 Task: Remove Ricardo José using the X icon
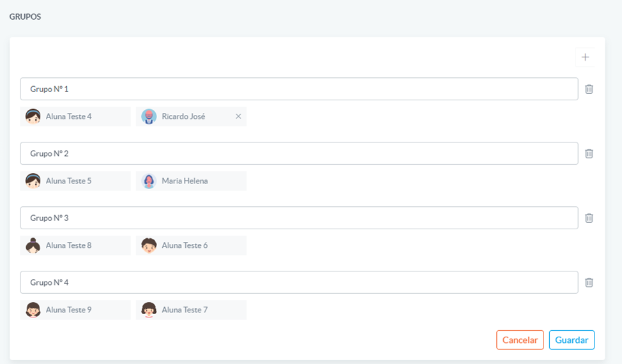pos(238,116)
